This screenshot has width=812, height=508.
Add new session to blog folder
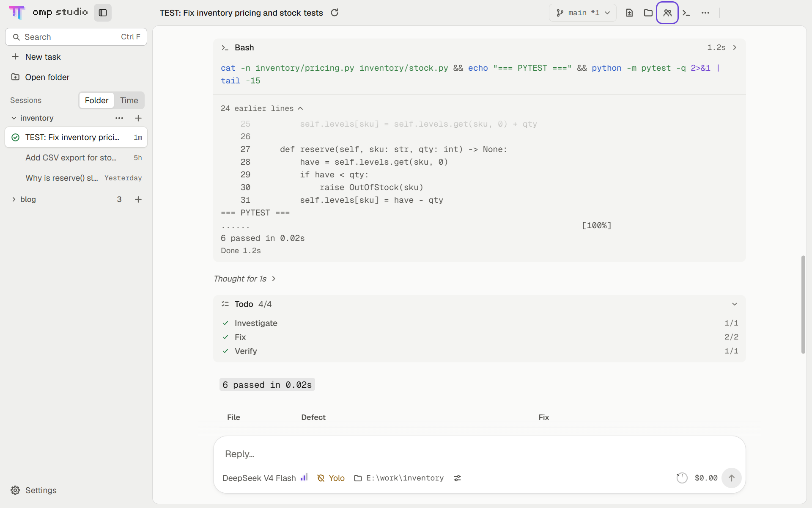tap(138, 199)
